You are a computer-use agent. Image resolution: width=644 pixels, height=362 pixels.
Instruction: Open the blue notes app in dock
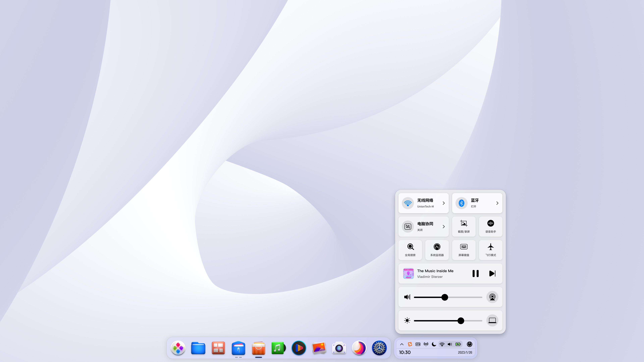click(x=238, y=348)
